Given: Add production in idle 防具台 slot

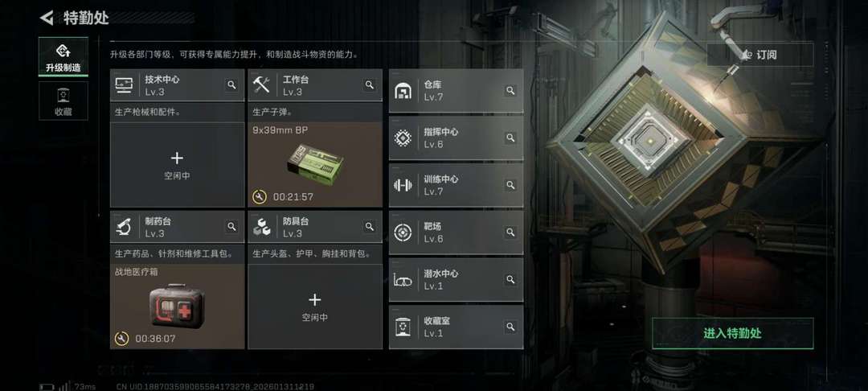Looking at the screenshot, I should click(x=315, y=307).
